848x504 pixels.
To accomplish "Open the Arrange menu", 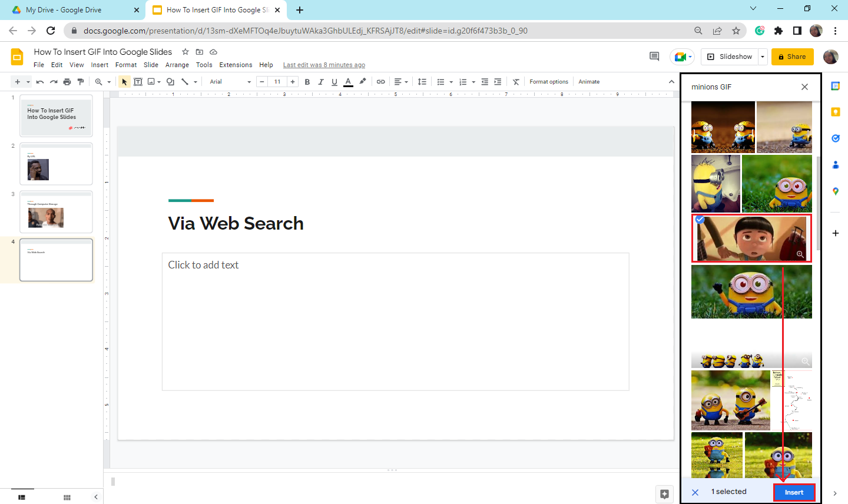I will (177, 65).
